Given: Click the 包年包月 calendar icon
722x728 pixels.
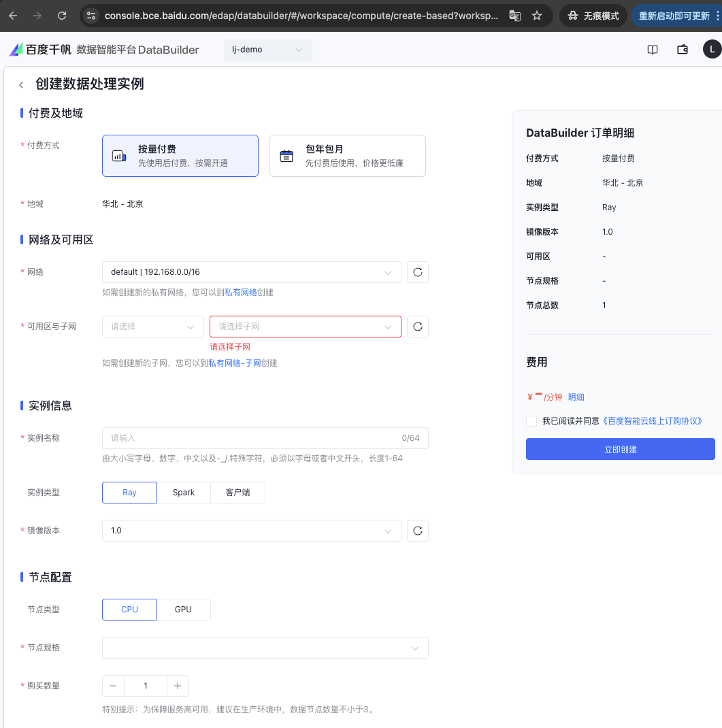Looking at the screenshot, I should (x=286, y=156).
